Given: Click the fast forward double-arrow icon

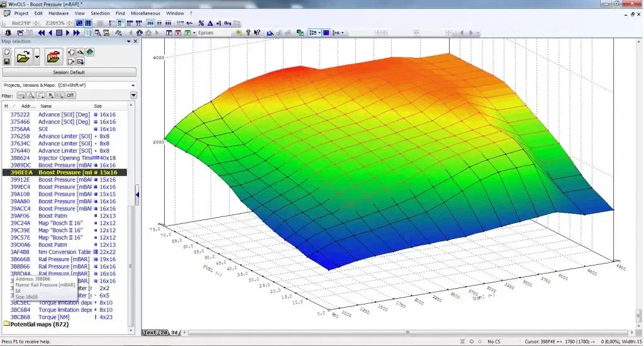Looking at the screenshot, I should 77,33.
